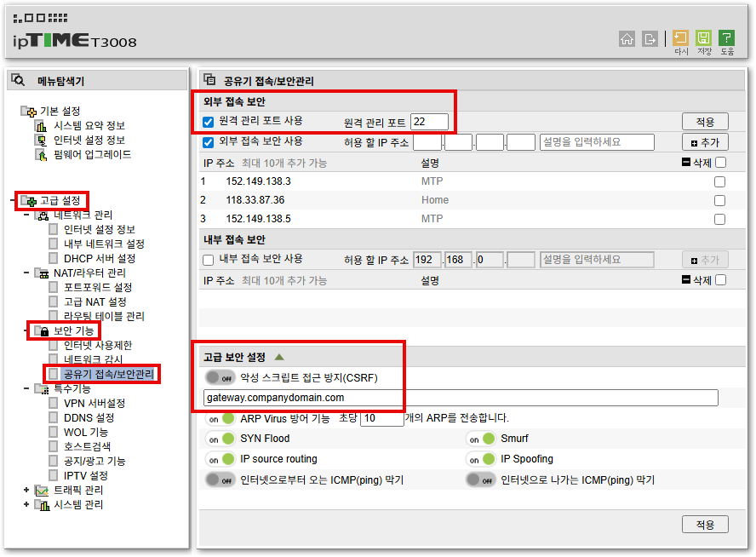Click the gateway.companydomain.com text field

tap(461, 398)
